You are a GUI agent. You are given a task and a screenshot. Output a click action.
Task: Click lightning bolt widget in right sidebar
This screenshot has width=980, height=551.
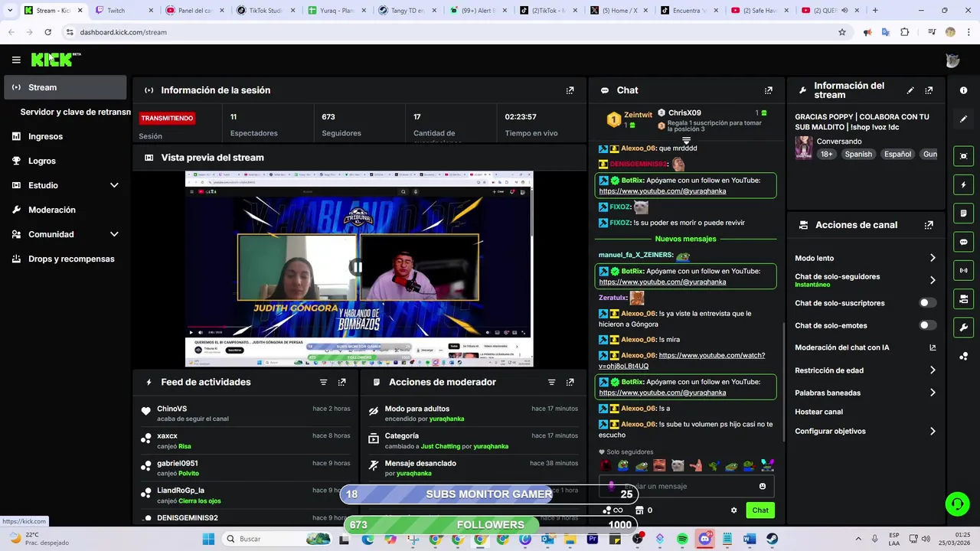tap(963, 184)
